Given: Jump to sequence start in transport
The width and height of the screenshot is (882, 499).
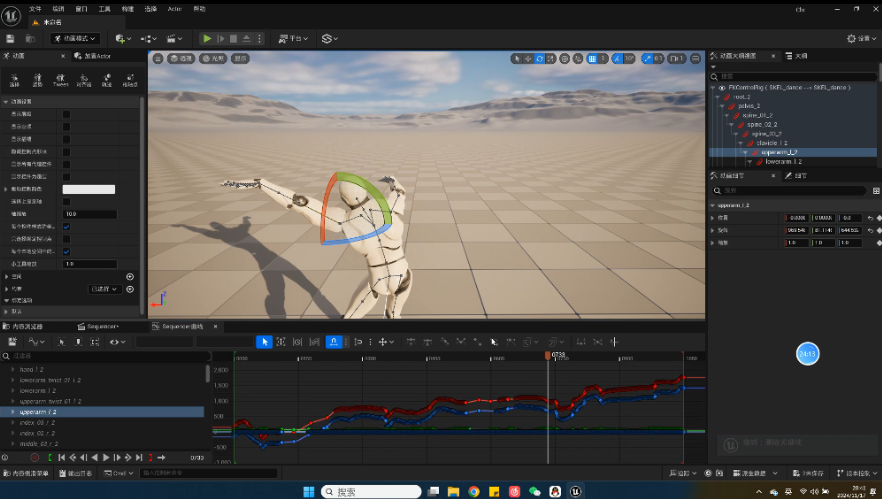Looking at the screenshot, I should 61,457.
